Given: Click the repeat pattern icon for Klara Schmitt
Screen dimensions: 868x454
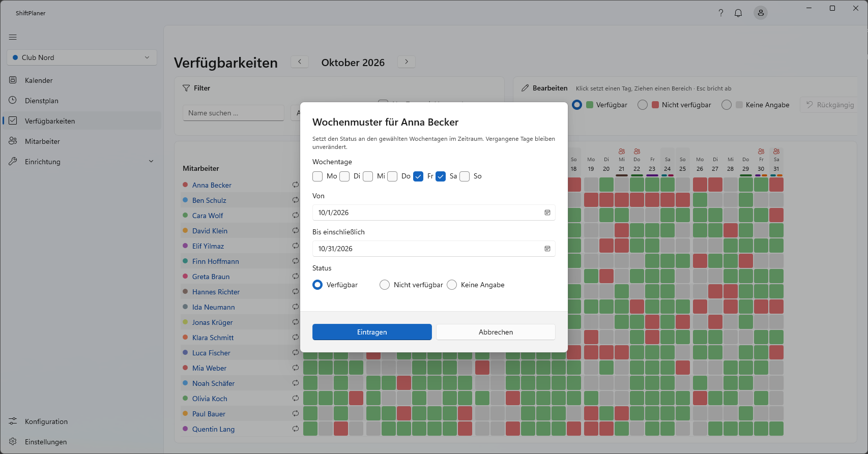Looking at the screenshot, I should tap(296, 337).
